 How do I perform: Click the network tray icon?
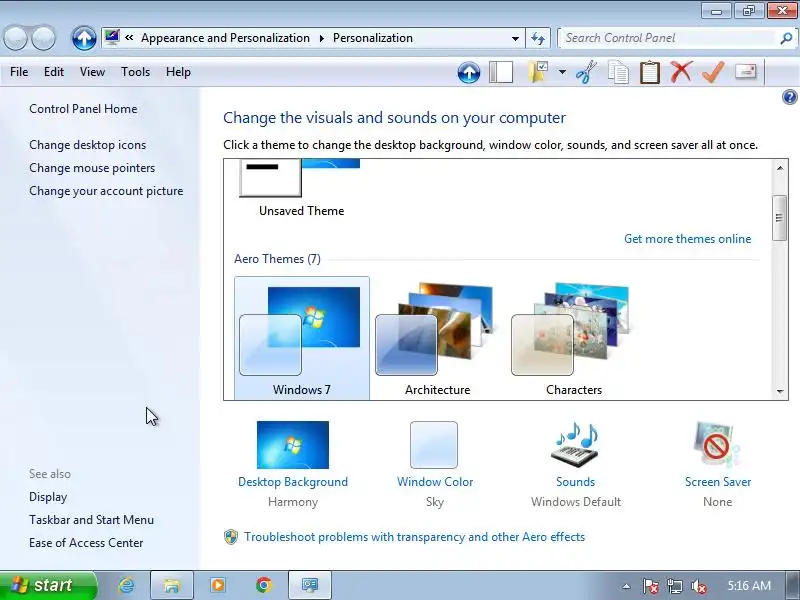[x=674, y=586]
